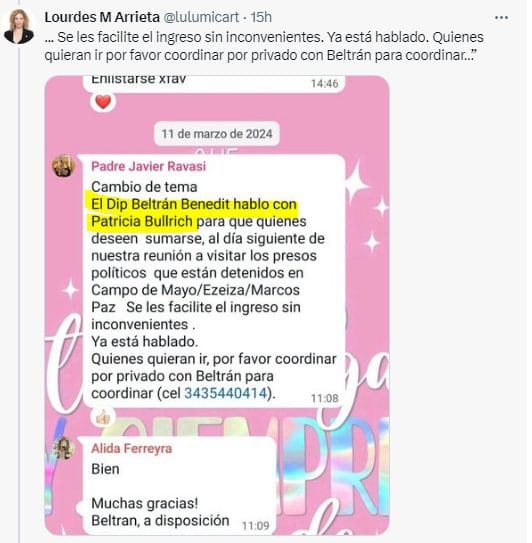Open the Lourdes M Arrieta profile name
The width and height of the screenshot is (532, 543).
coord(102,17)
